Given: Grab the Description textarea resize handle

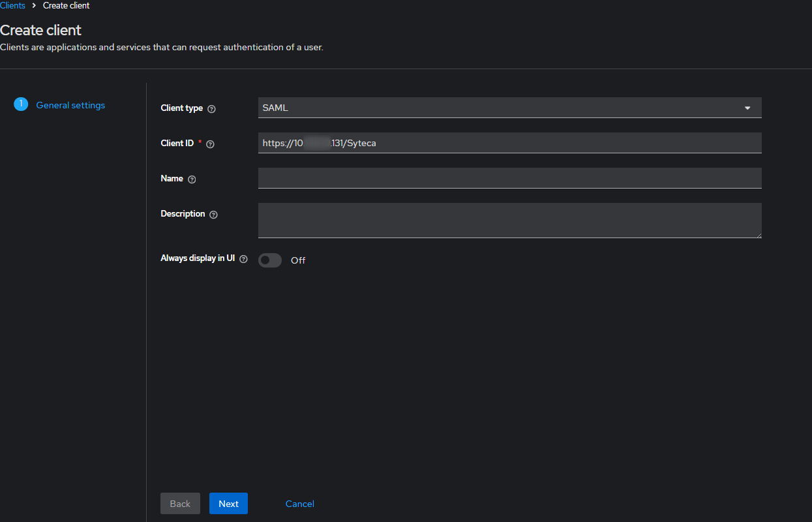Looking at the screenshot, I should [759, 235].
